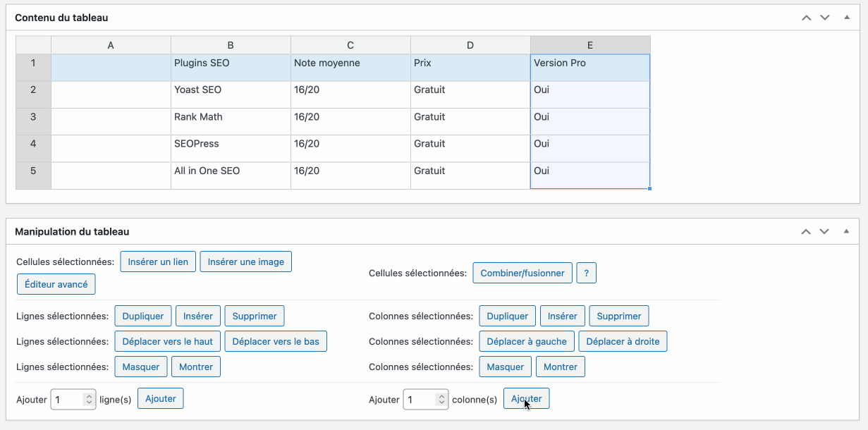This screenshot has height=430, width=868.
Task: Click the cell 'Plugins SEO'
Action: pos(231,68)
